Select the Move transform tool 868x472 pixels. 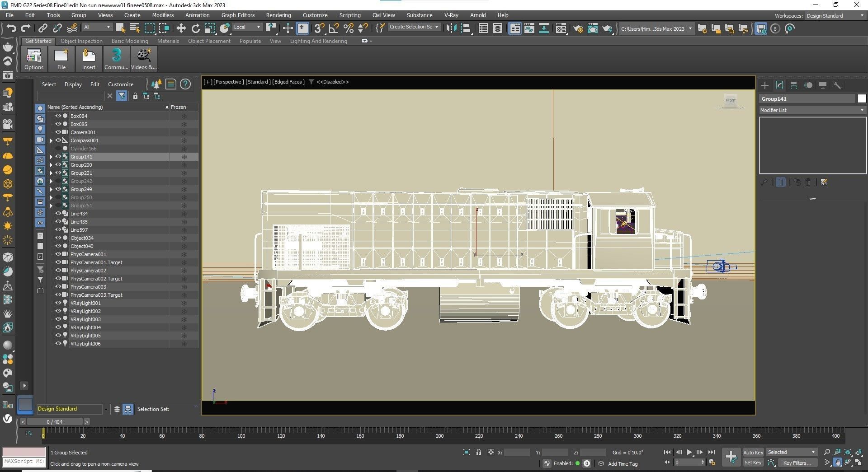point(181,28)
